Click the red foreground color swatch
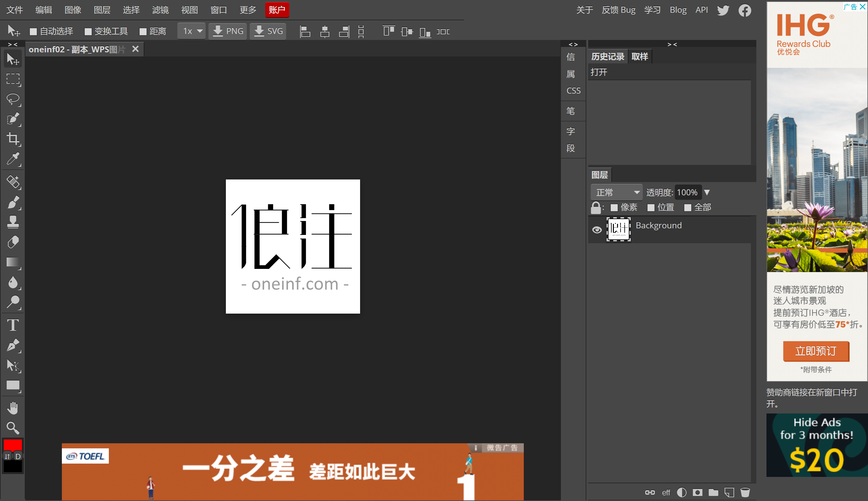The width and height of the screenshot is (868, 501). [13, 445]
